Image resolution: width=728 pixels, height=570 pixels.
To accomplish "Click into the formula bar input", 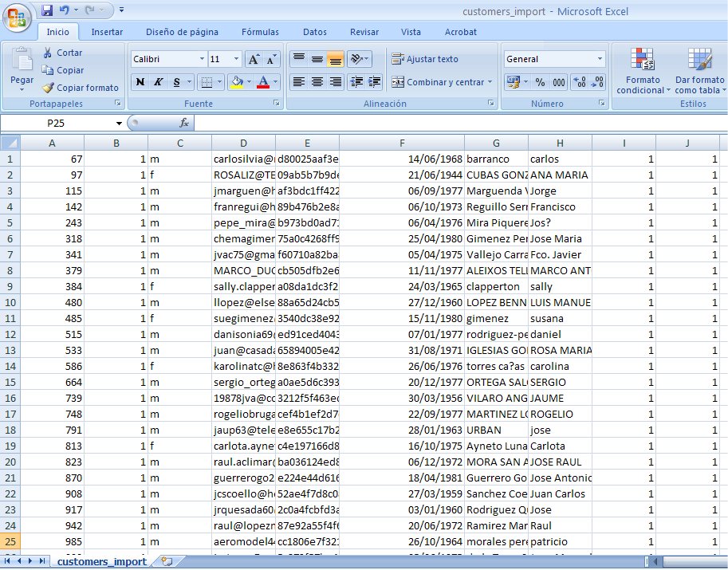I will 461,123.
